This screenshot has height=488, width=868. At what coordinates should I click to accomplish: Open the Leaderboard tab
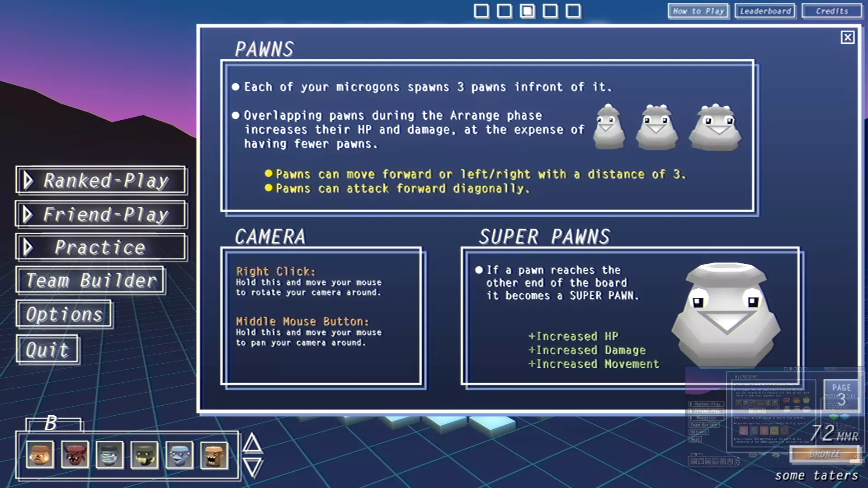[765, 11]
